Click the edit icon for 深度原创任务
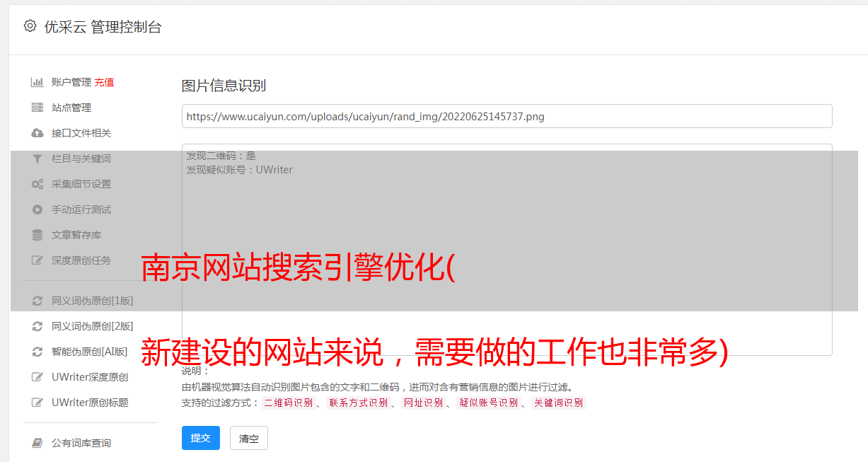Image resolution: width=868 pixels, height=462 pixels. pyautogui.click(x=37, y=260)
